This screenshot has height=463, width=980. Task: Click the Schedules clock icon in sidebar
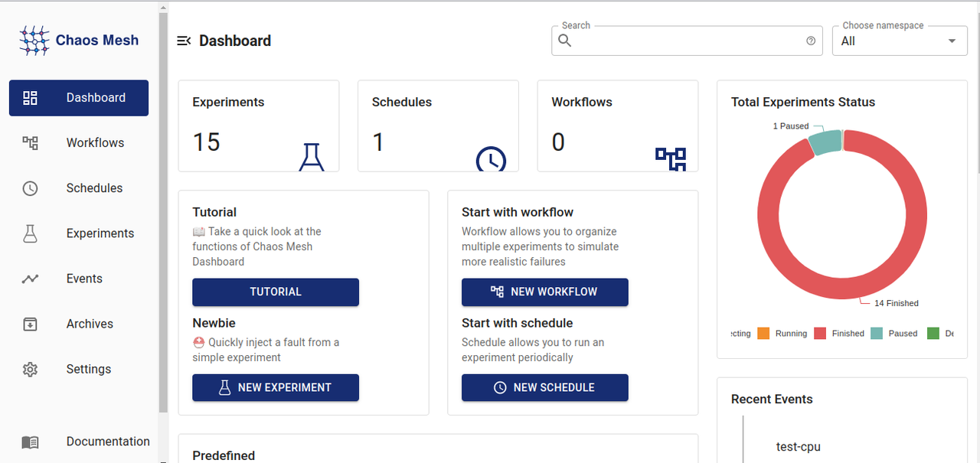30,188
